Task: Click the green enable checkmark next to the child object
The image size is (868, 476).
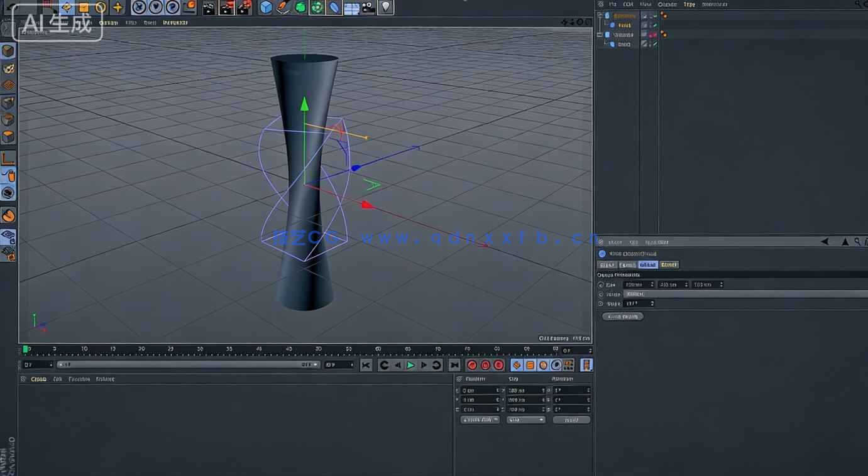Action: coord(655,25)
